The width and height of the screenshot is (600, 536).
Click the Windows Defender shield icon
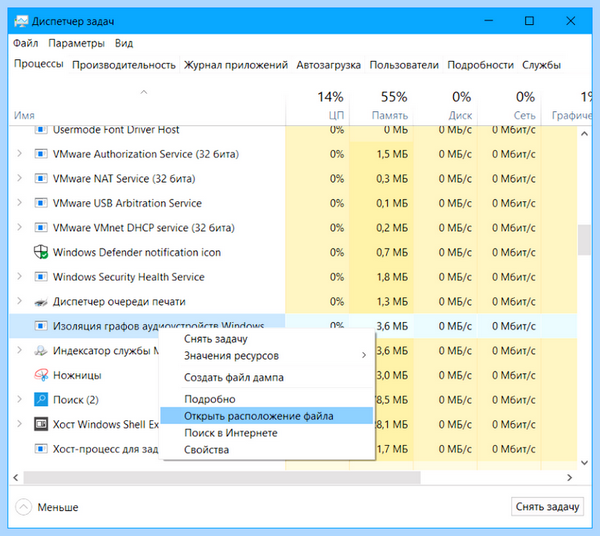pyautogui.click(x=41, y=252)
